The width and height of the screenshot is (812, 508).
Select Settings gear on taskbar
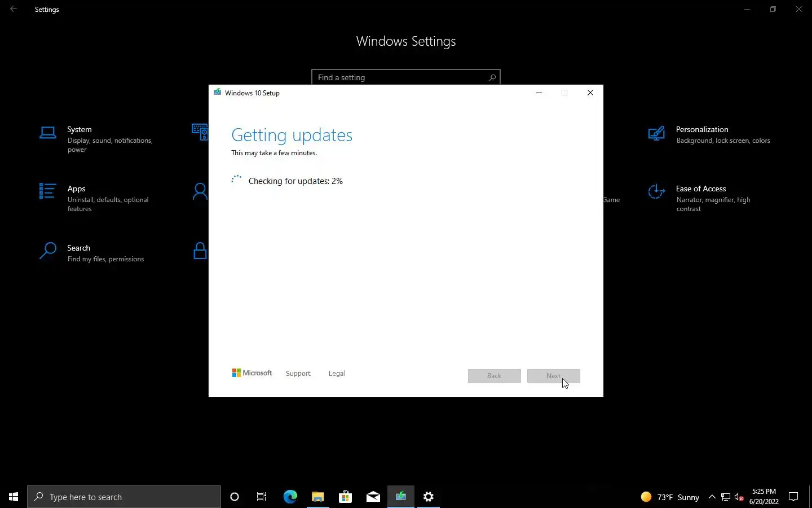(x=429, y=497)
